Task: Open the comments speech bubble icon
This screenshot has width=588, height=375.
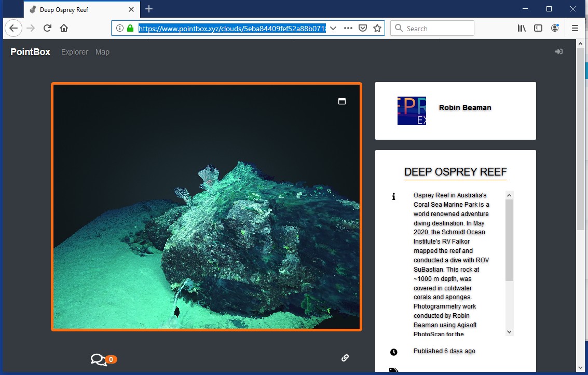Action: pyautogui.click(x=99, y=359)
